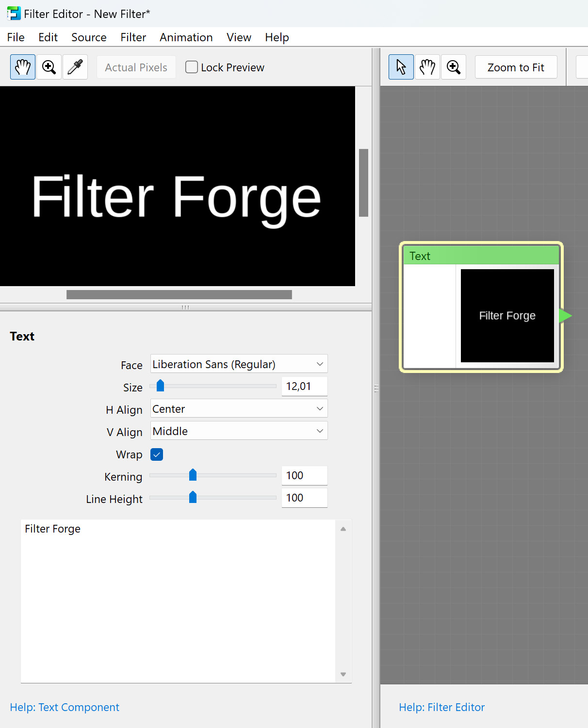Screen dimensions: 588x728
Task: Uncheck the Wrap checkbox
Action: coord(157,454)
